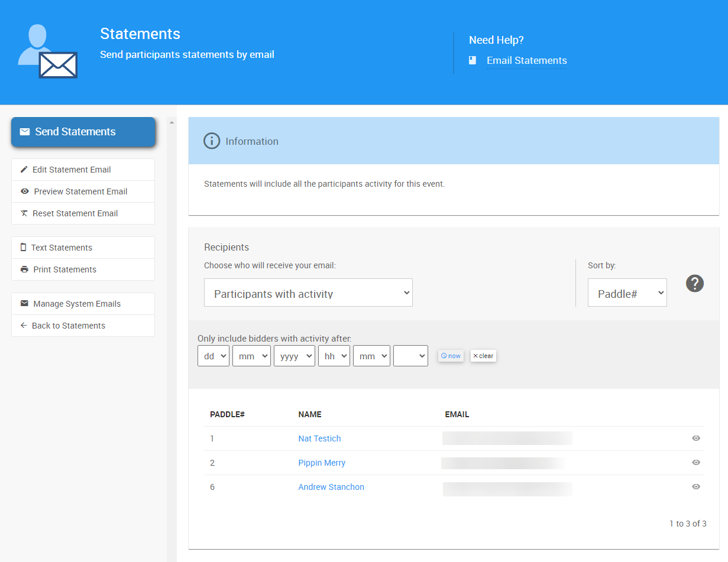728x562 pixels.
Task: Open the Email Statements help link
Action: tap(526, 60)
